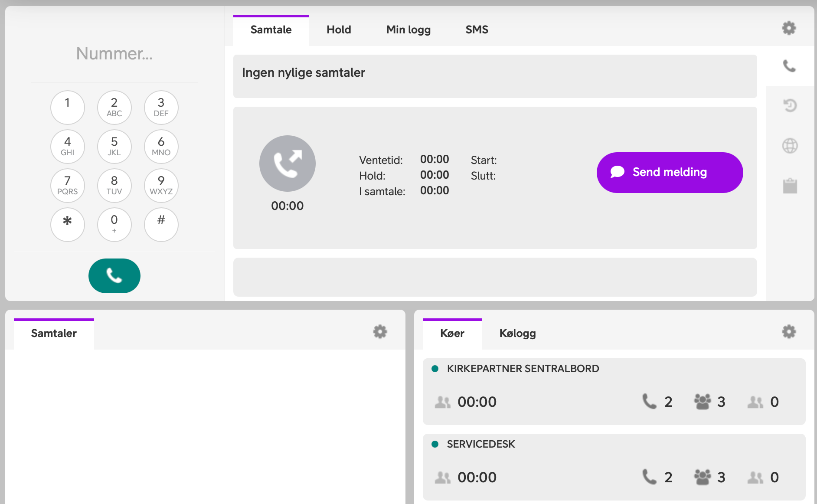Toggle the KIRKEPARTNER SENTRALBORD status dot
Image resolution: width=817 pixels, height=504 pixels.
(x=435, y=368)
